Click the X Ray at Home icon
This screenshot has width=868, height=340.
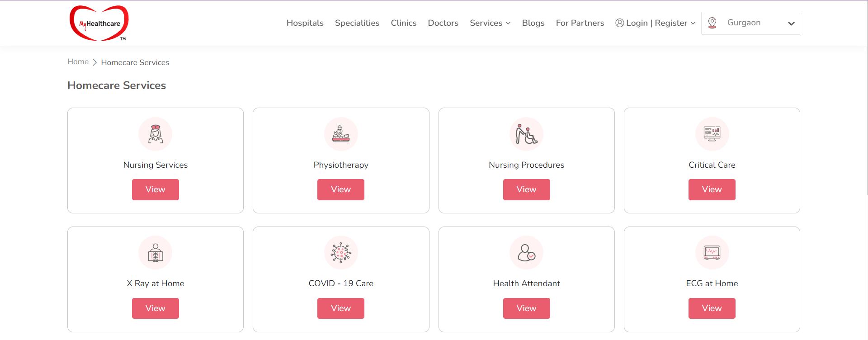(x=156, y=253)
